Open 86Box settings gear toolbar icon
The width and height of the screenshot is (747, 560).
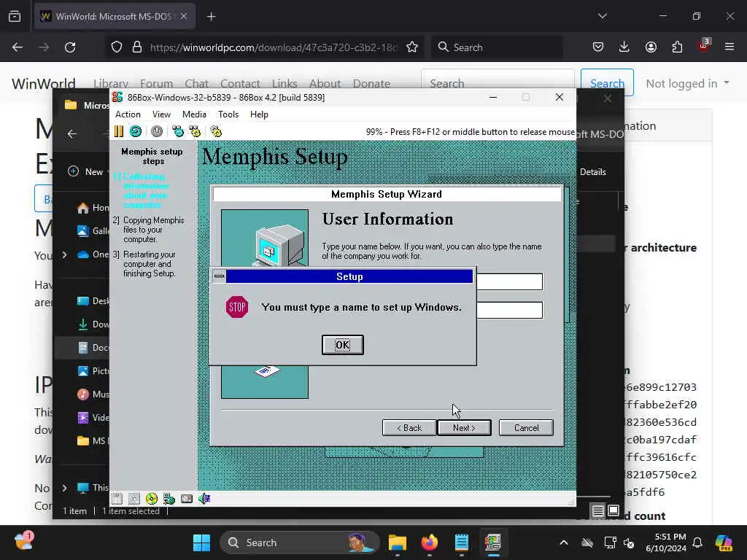tap(216, 131)
